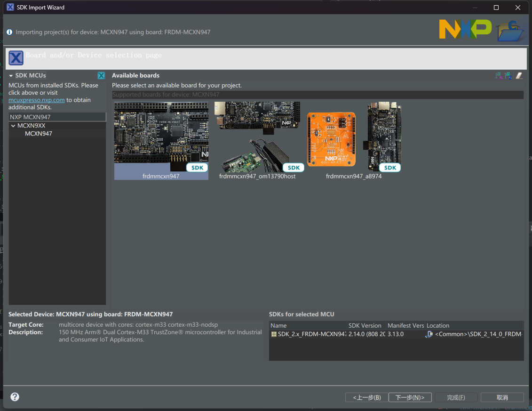Close the SDK Import Wizard window

pos(518,8)
